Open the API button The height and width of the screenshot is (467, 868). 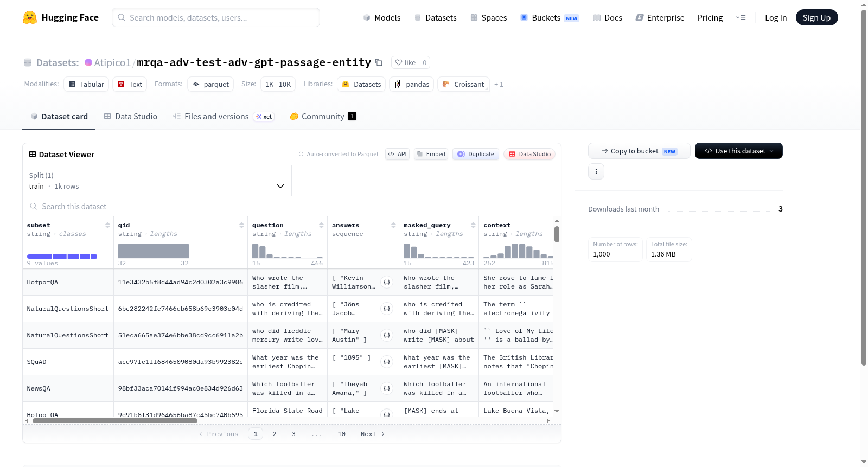point(397,154)
